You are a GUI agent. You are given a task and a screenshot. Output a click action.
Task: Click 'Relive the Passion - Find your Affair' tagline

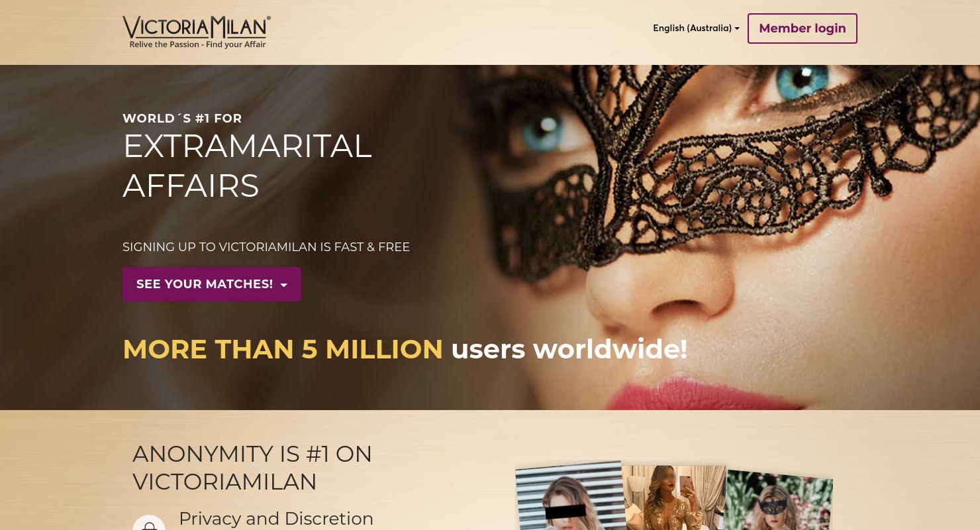pyautogui.click(x=197, y=44)
